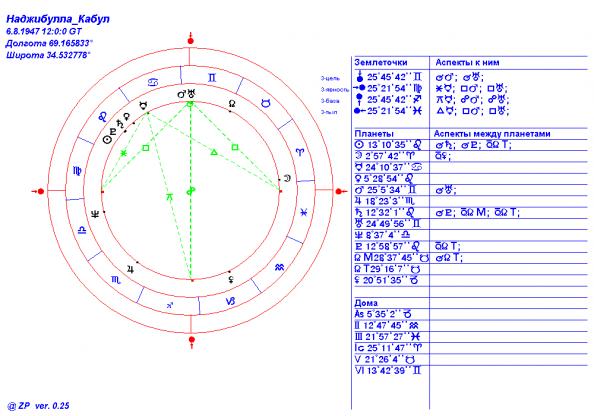Screen dimensions: 594x416
Task: Click the Jupiter glyph in the chart wheel
Action: 130,269
